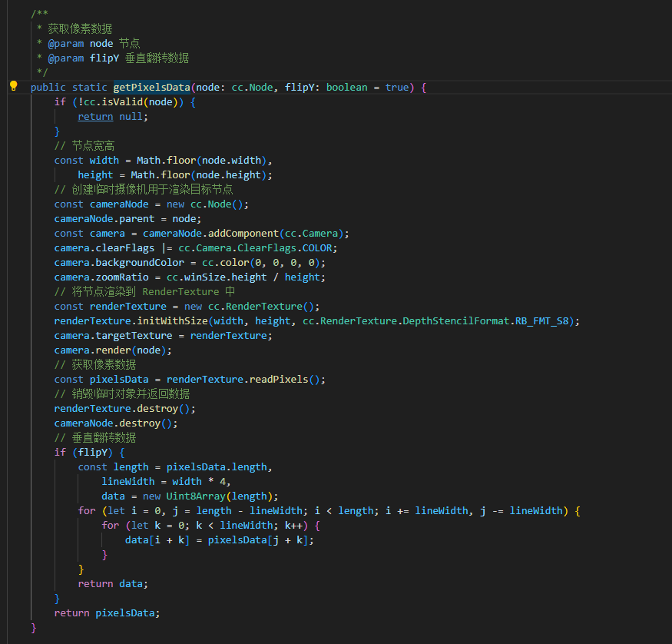Click 'k++' in the inner loop
This screenshot has height=644, width=672.
click(x=293, y=525)
